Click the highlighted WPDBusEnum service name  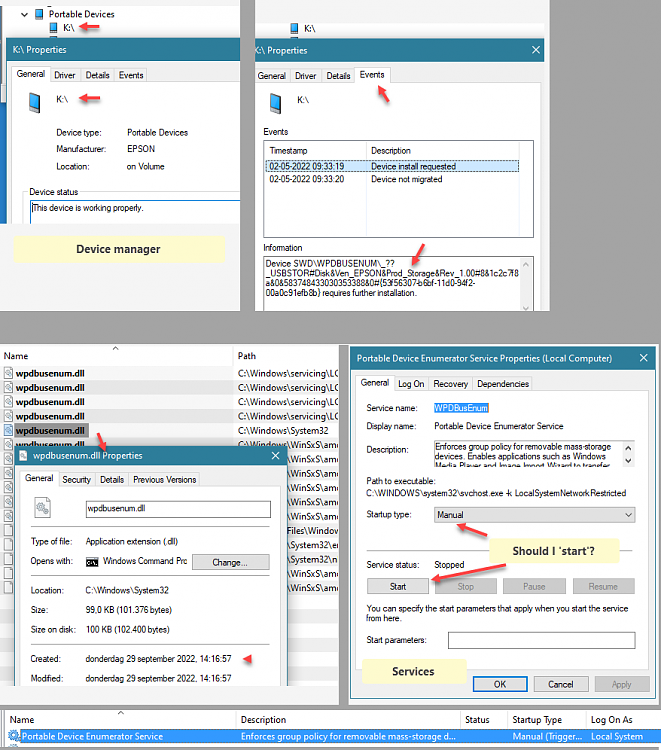461,408
